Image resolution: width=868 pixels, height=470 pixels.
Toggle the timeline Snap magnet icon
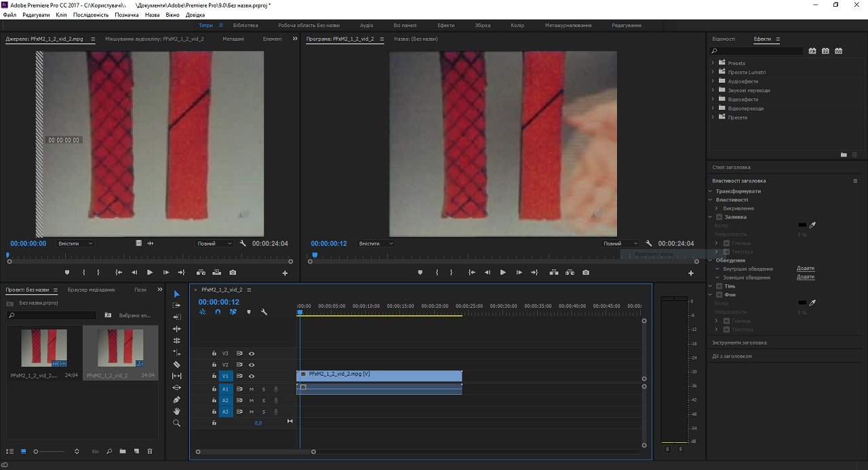[x=218, y=312]
